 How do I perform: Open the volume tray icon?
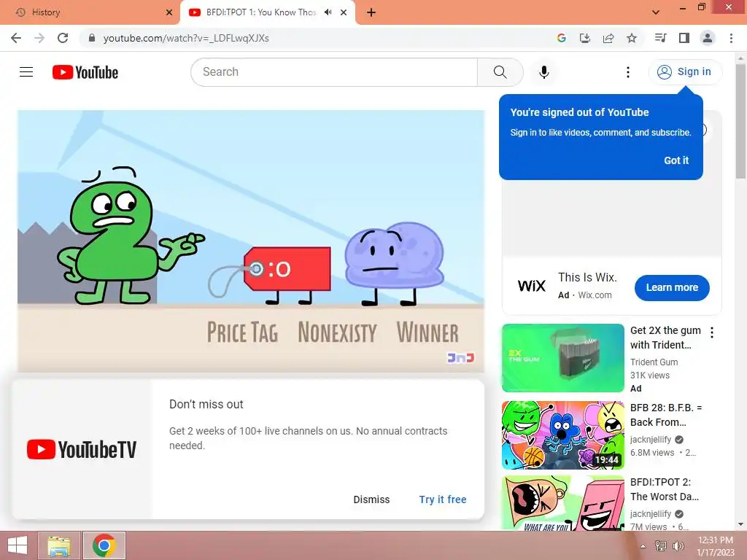(678, 545)
